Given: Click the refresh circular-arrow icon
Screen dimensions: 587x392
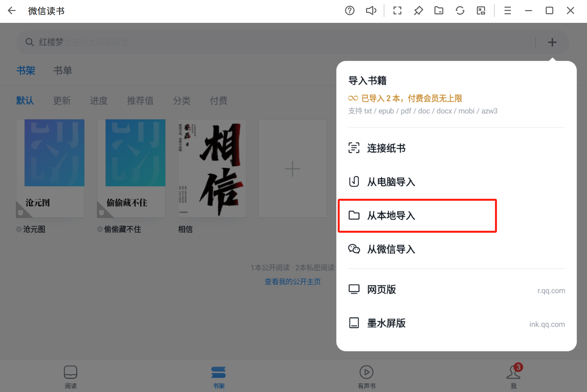Looking at the screenshot, I should point(460,11).
